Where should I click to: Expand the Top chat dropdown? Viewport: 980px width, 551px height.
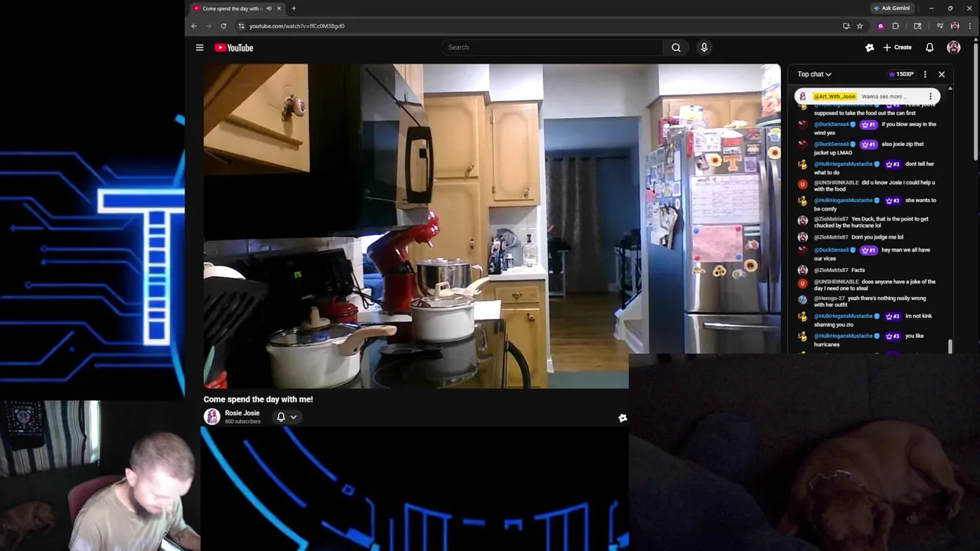(814, 74)
